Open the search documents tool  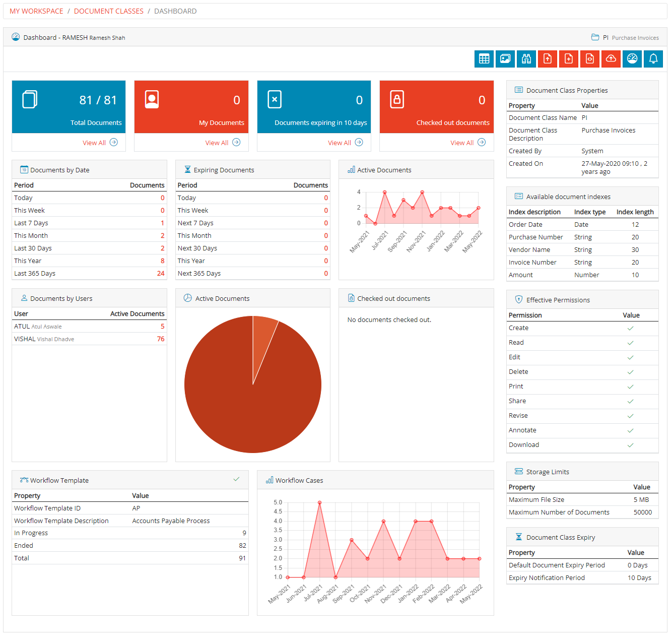526,59
